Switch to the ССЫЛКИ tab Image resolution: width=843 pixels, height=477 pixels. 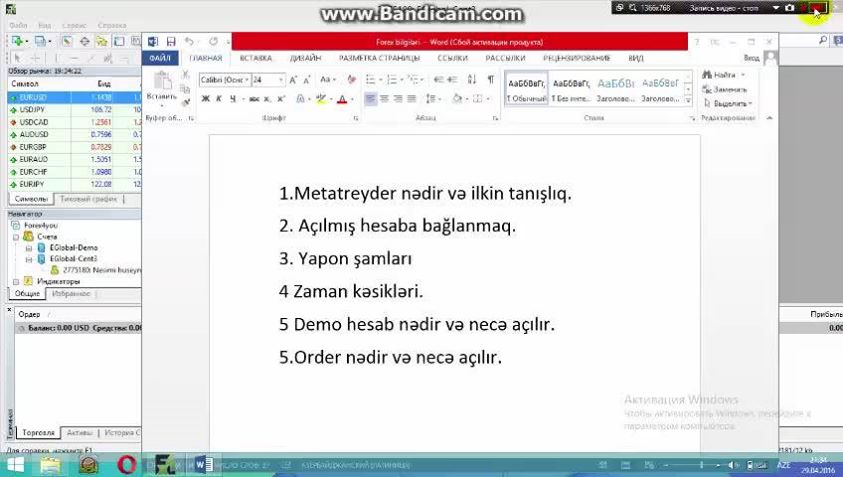pyautogui.click(x=452, y=58)
